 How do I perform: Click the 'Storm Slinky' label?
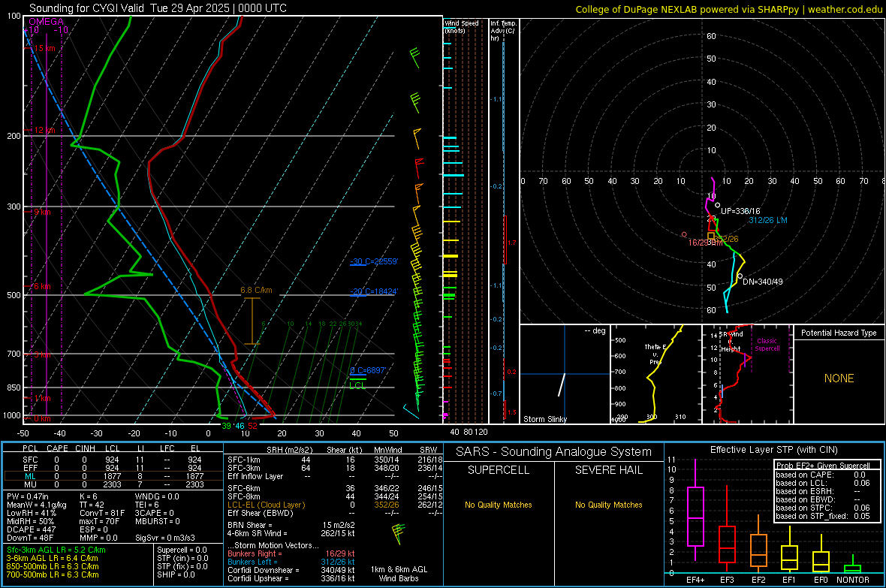[544, 419]
